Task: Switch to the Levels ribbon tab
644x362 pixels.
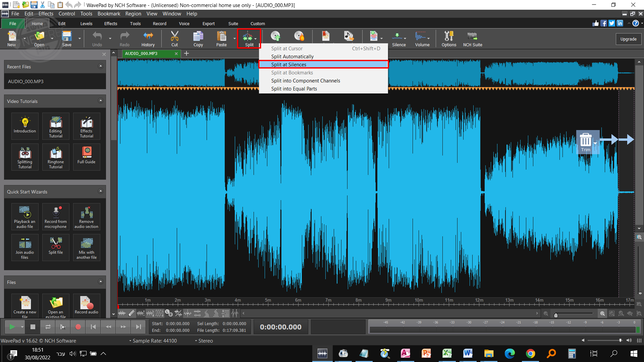Action: [86, 23]
